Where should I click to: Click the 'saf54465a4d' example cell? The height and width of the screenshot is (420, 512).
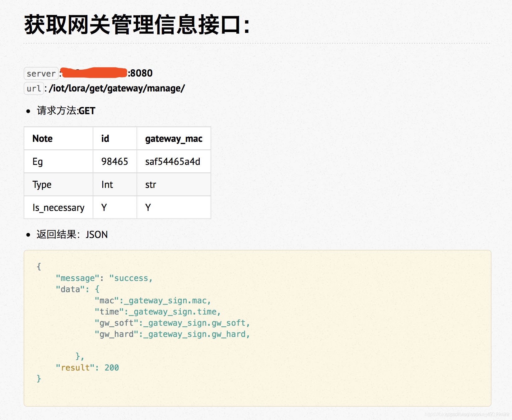pyautogui.click(x=174, y=161)
